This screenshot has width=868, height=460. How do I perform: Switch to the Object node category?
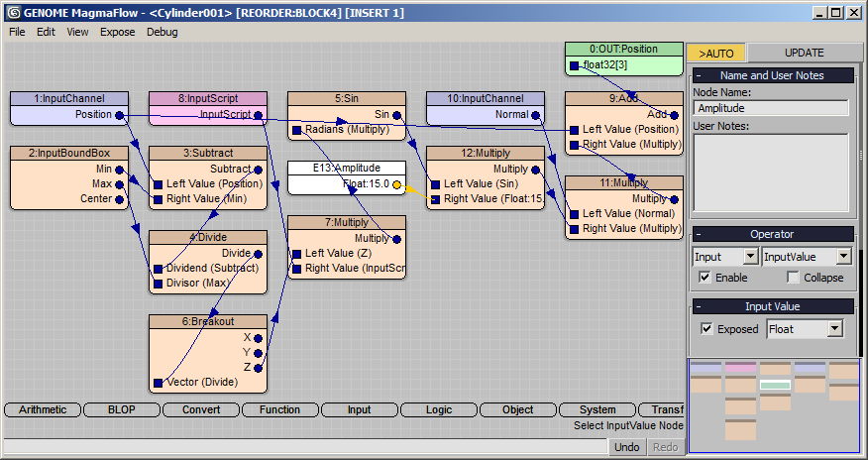point(517,409)
